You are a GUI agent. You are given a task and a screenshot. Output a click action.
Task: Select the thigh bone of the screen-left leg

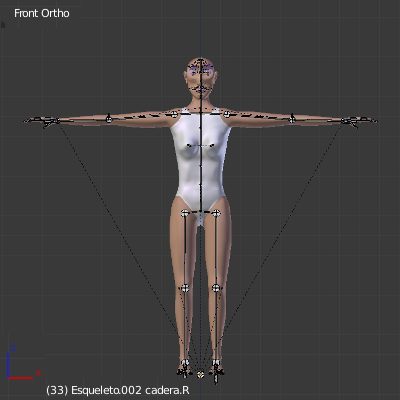point(185,250)
